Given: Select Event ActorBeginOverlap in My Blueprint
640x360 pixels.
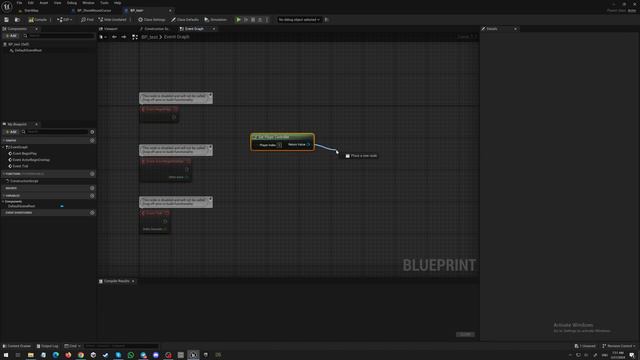Looking at the screenshot, I should pyautogui.click(x=31, y=160).
